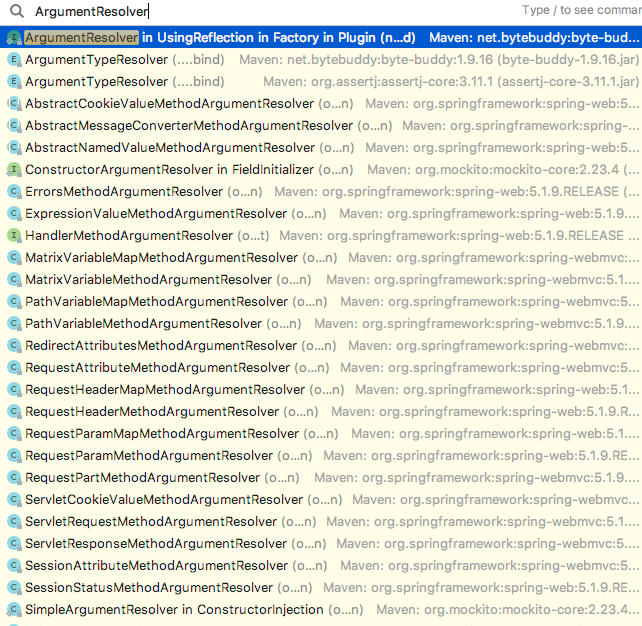The height and width of the screenshot is (626, 642).
Task: Click class icon of RequestAttributeMethodArgumentResolver
Action: (14, 368)
